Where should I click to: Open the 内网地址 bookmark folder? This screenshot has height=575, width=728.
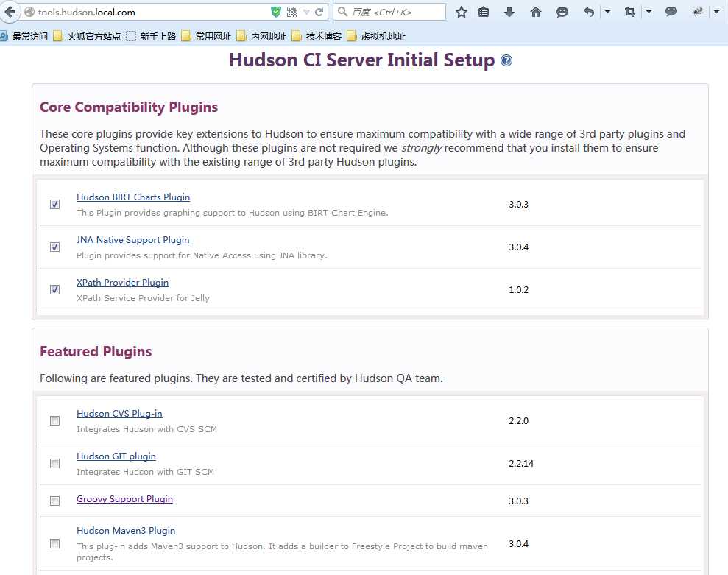click(x=261, y=36)
